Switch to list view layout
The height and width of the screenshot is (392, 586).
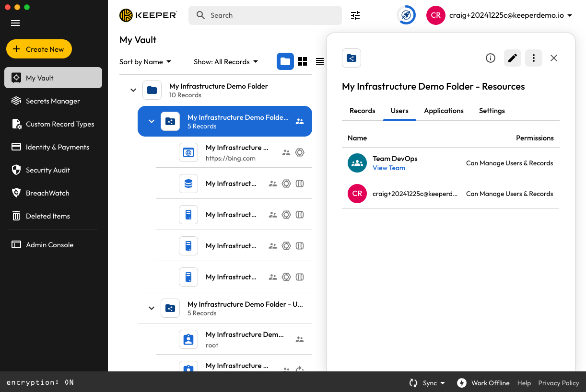point(320,61)
